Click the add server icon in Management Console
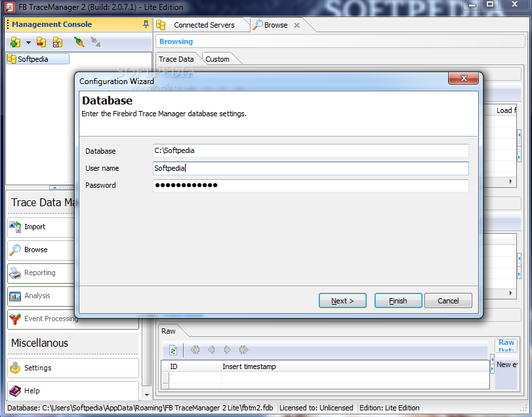 (x=15, y=43)
